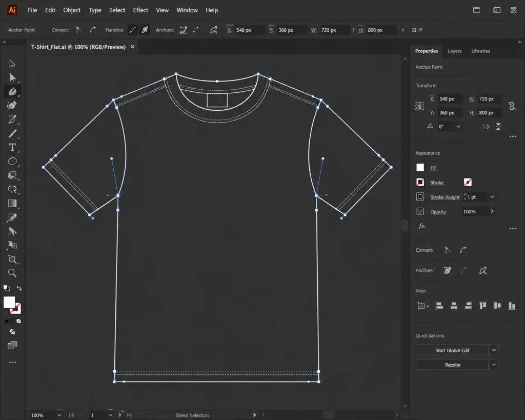
Task: Select the Gradient tool
Action: pyautogui.click(x=12, y=203)
